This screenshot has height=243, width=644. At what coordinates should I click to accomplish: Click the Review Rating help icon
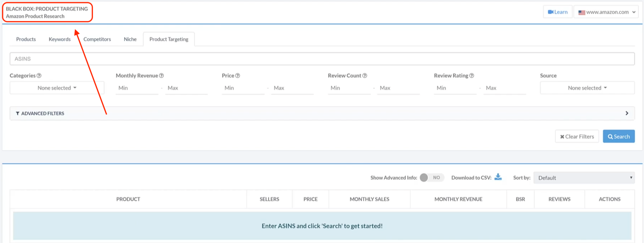(472, 76)
